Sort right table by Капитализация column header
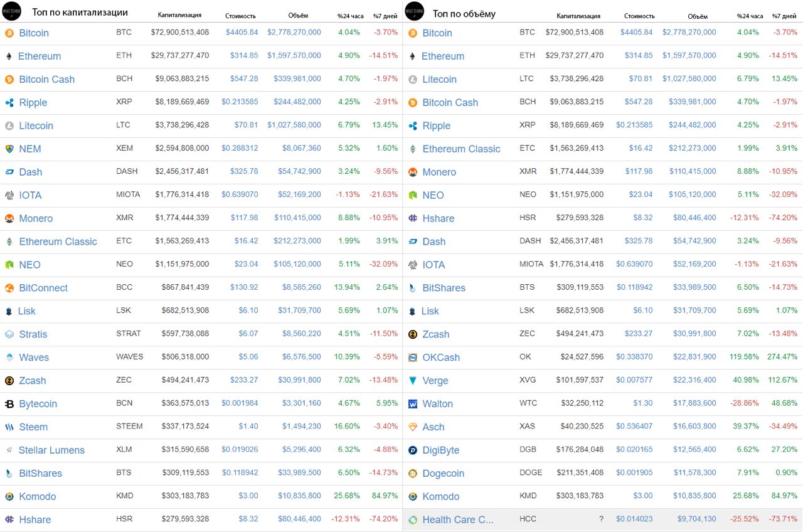 point(578,16)
